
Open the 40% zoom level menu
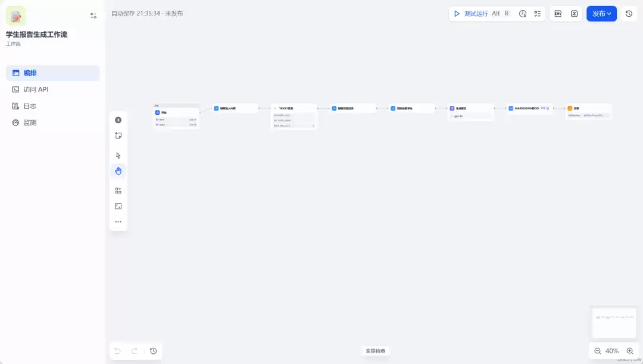coord(612,351)
